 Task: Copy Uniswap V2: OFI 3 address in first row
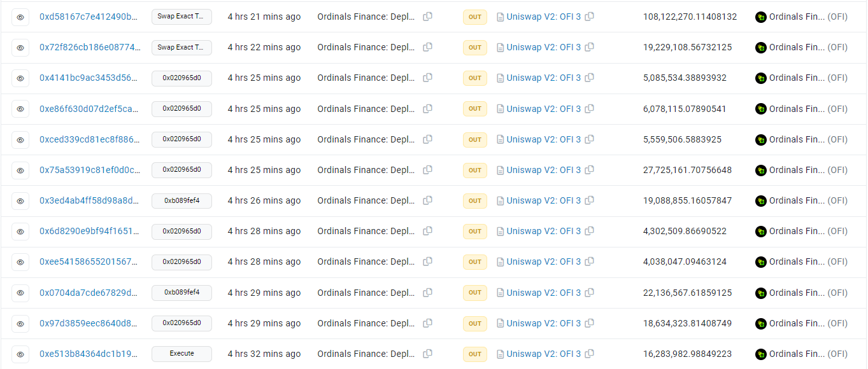click(589, 17)
